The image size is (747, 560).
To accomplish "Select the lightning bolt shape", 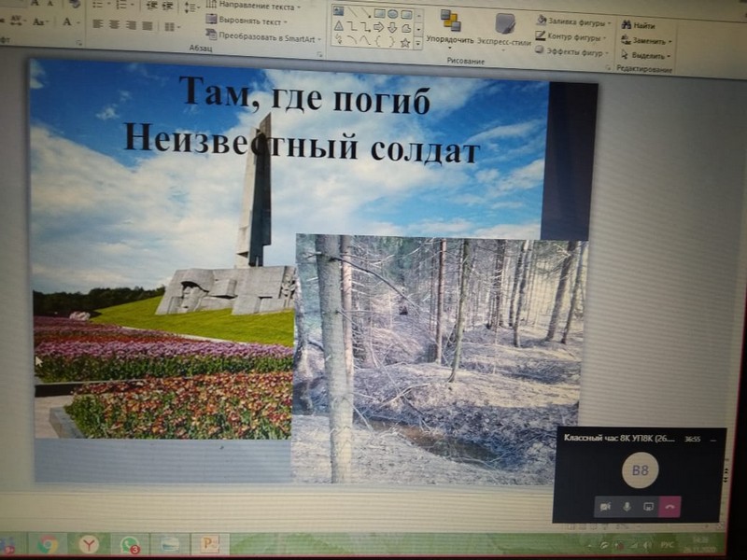I will tap(338, 39).
